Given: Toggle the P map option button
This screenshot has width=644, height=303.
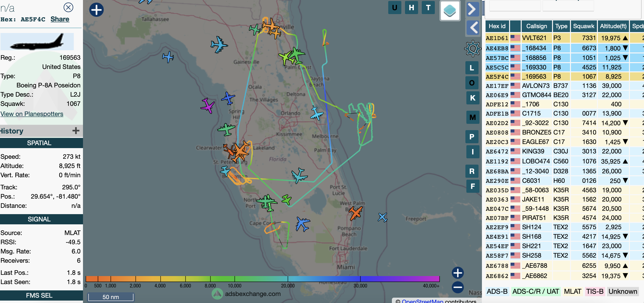Looking at the screenshot, I should pyautogui.click(x=472, y=137).
